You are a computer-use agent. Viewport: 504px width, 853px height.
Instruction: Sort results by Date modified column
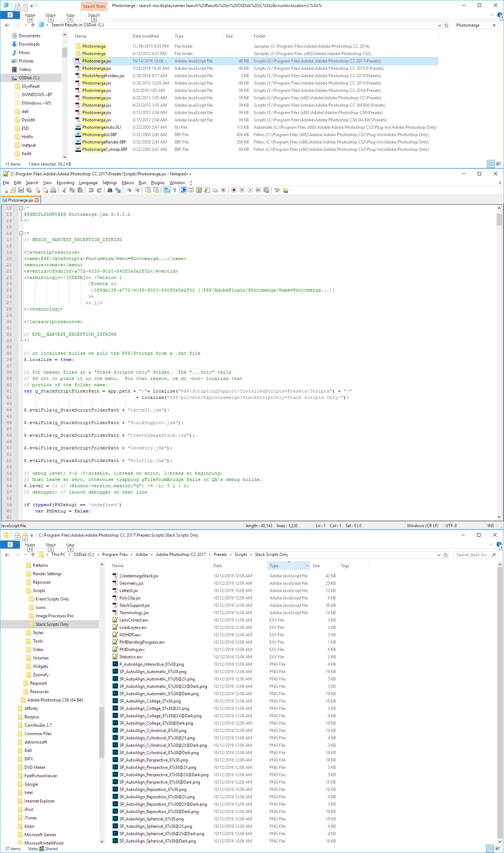coord(145,36)
